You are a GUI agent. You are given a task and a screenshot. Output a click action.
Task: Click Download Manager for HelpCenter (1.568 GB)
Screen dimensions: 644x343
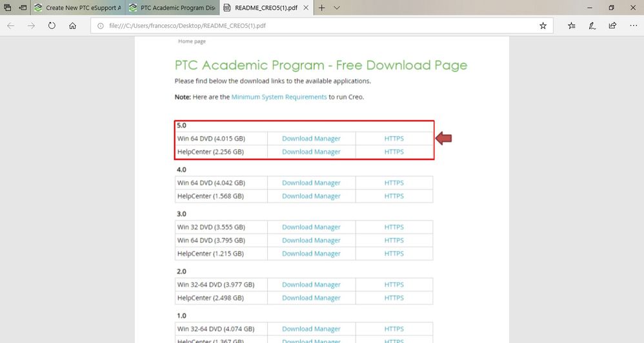pos(311,196)
